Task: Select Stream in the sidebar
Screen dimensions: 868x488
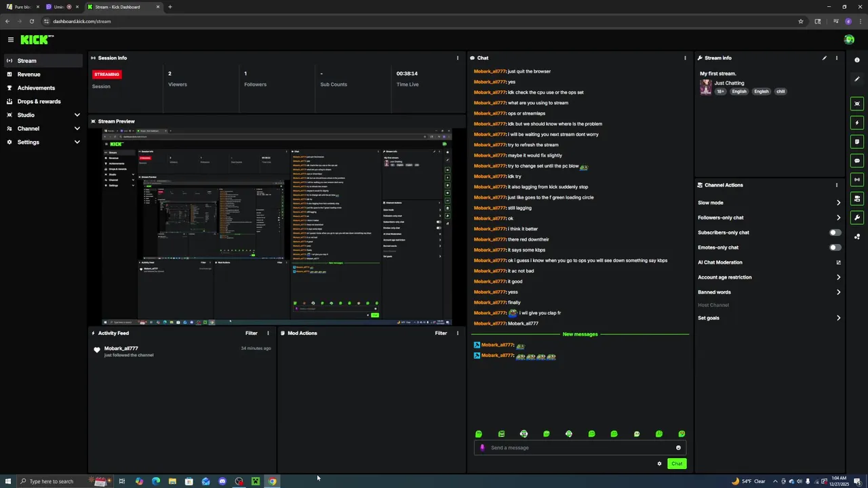Action: point(42,61)
